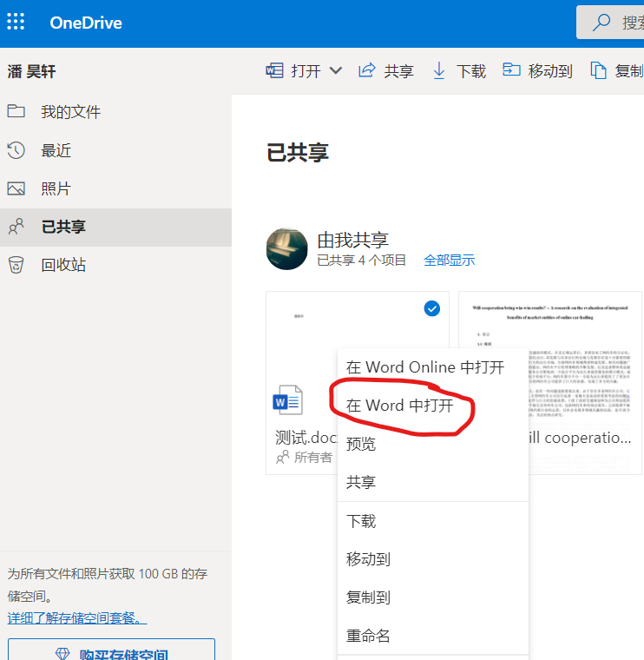Image resolution: width=644 pixels, height=660 pixels.
Task: Click the 复制 copy icon in toolbar
Action: click(598, 70)
